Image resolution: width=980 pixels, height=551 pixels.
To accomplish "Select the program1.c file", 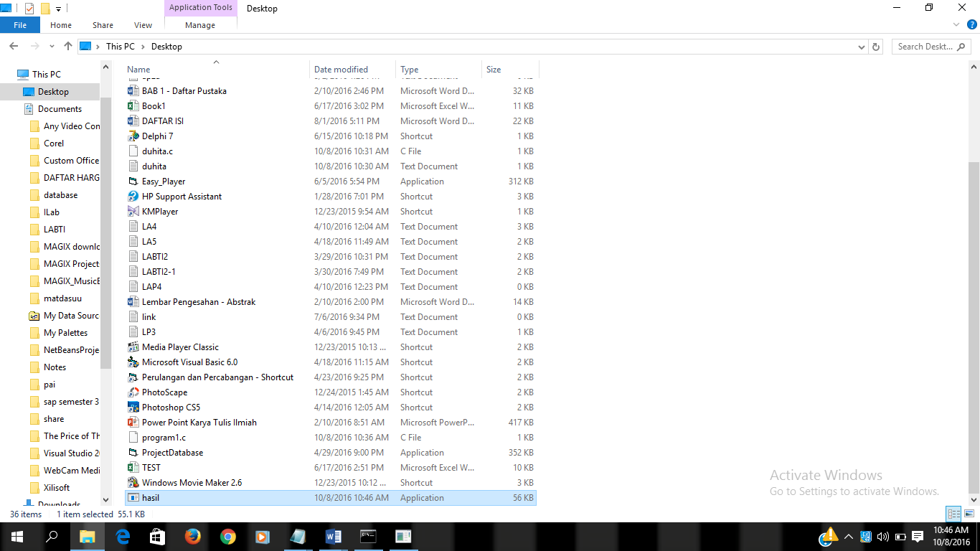I will click(164, 438).
